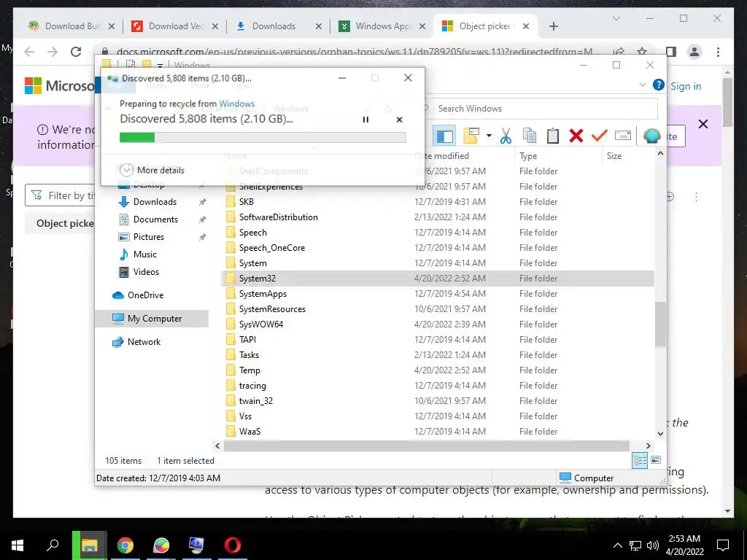
Task: Switch to the Download But browser tab
Action: [71, 26]
